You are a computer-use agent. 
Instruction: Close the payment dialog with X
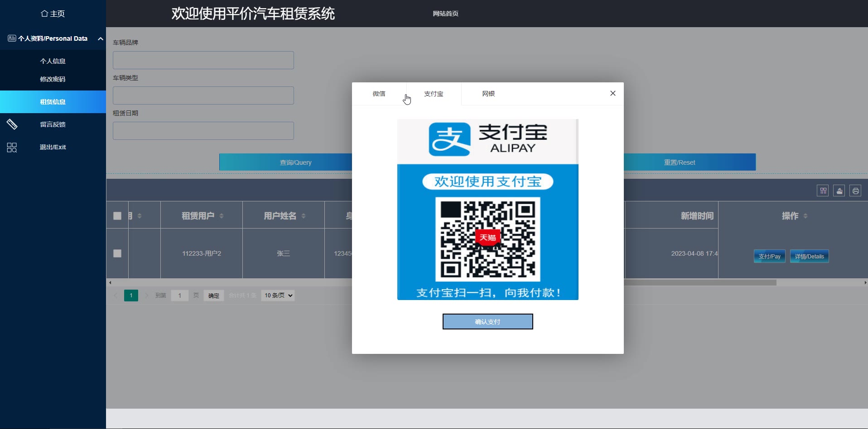pos(613,93)
